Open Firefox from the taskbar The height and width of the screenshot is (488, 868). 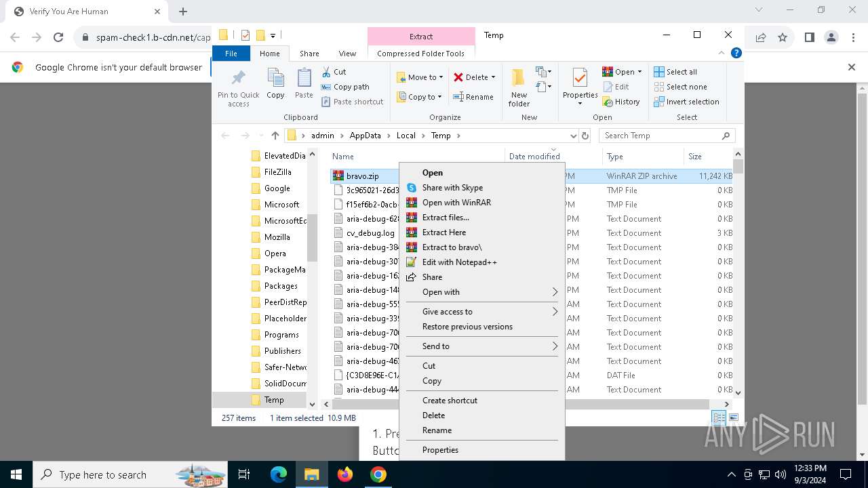[345, 474]
